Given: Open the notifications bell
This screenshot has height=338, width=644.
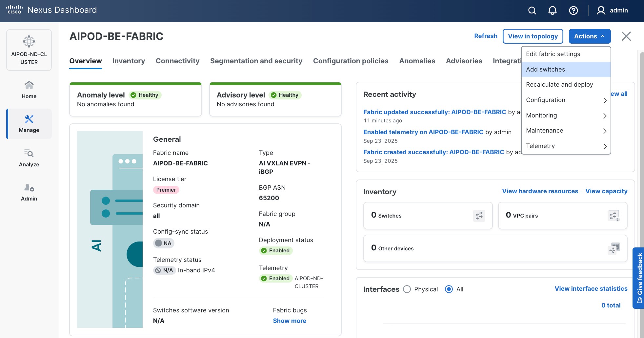Looking at the screenshot, I should point(552,11).
